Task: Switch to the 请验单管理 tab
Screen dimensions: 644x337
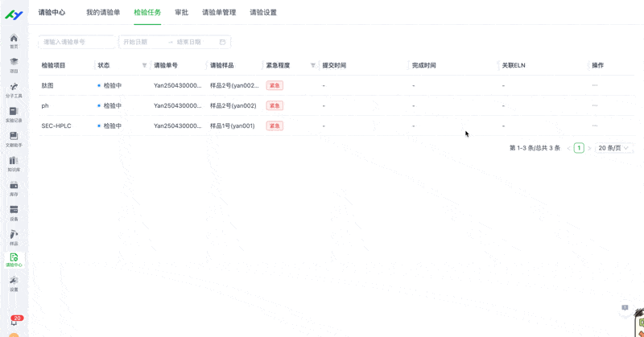Action: (219, 12)
